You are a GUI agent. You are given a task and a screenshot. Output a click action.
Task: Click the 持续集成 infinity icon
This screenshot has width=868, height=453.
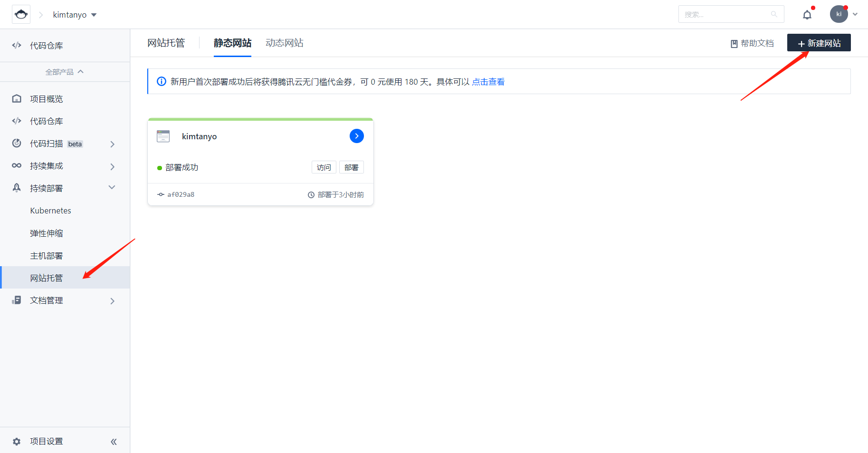(17, 165)
